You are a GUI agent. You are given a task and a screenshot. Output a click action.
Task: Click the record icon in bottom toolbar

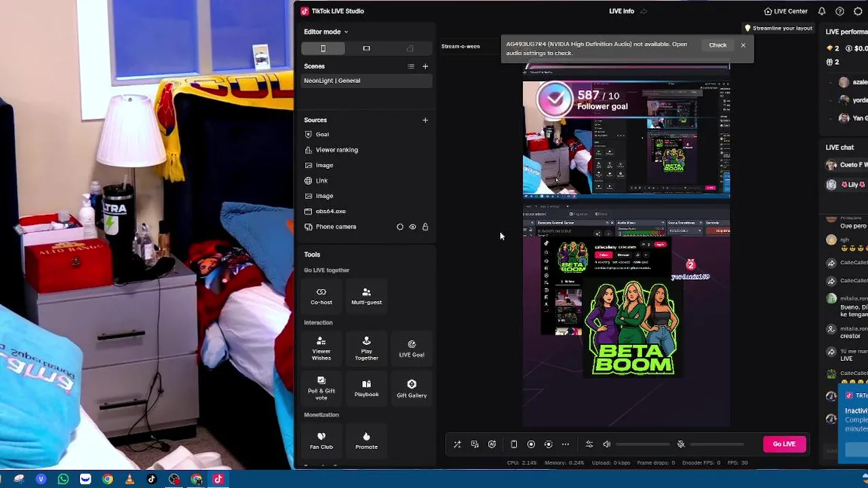(x=531, y=445)
